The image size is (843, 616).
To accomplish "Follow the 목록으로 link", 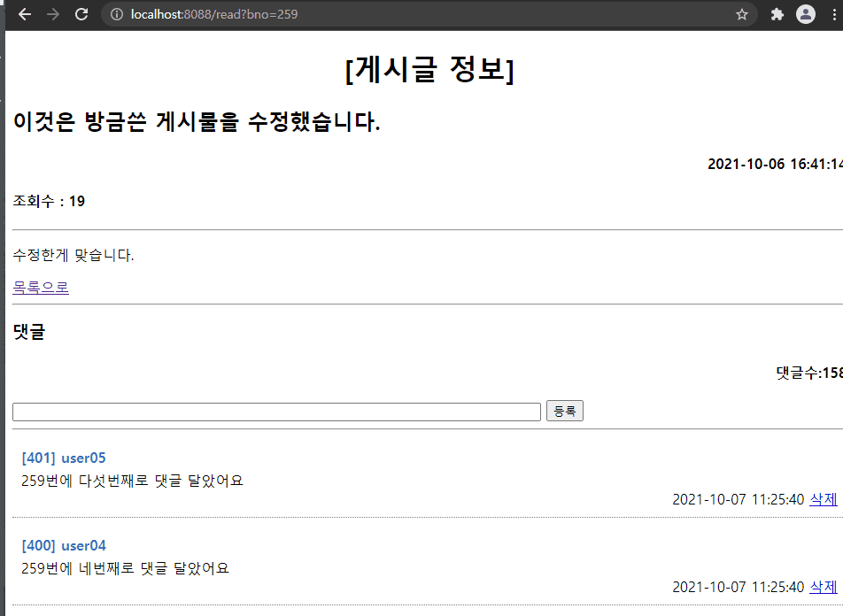I will (41, 287).
